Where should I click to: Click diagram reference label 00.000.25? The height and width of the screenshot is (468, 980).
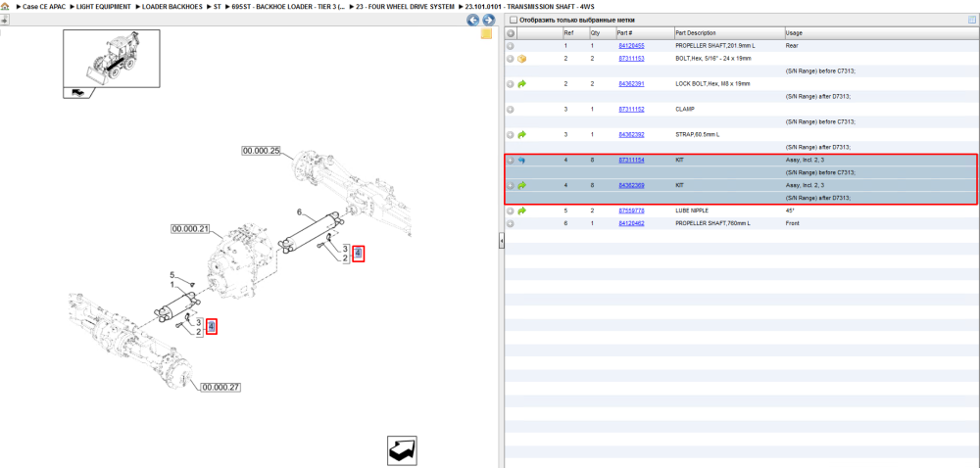pyautogui.click(x=262, y=151)
